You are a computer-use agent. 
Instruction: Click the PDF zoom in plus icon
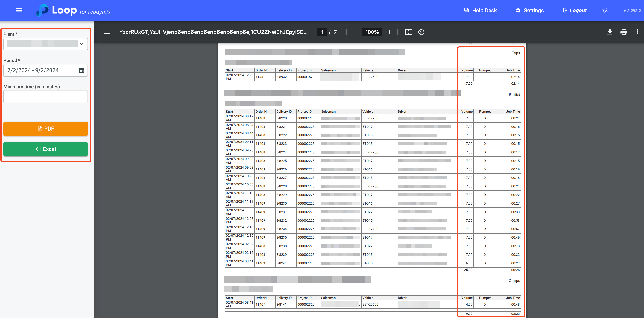click(x=389, y=32)
